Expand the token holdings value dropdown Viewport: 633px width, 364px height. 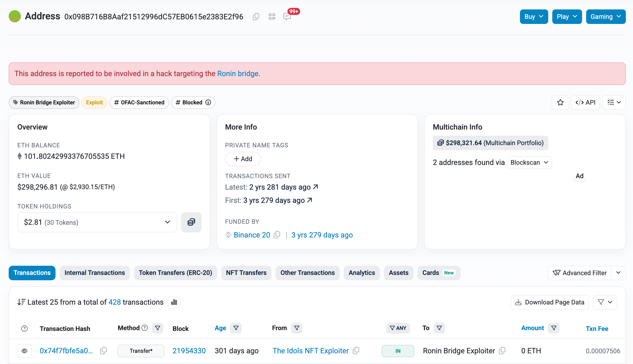coord(167,222)
